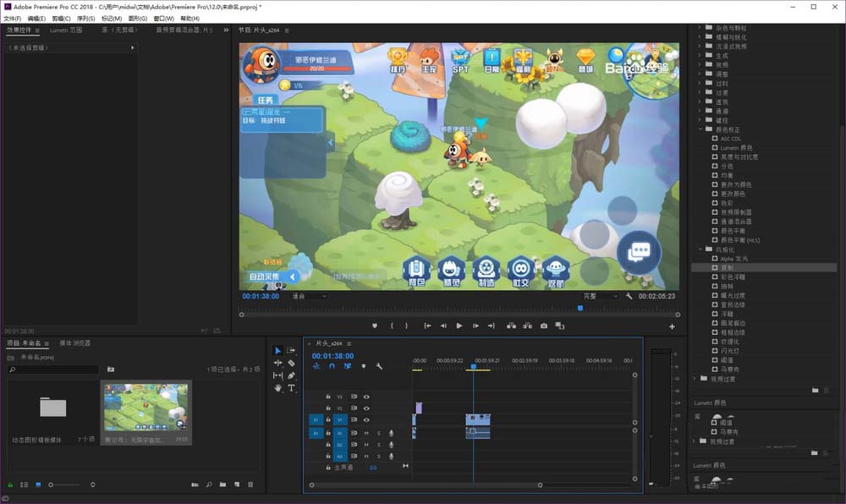The width and height of the screenshot is (846, 504).
Task: Open the 序列(S) menu
Action: [x=85, y=18]
